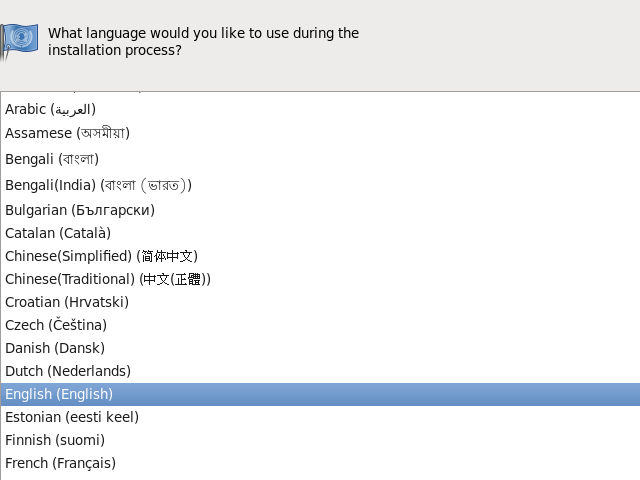
Task: Choose Finnish (suomi) from list
Action: pos(55,440)
